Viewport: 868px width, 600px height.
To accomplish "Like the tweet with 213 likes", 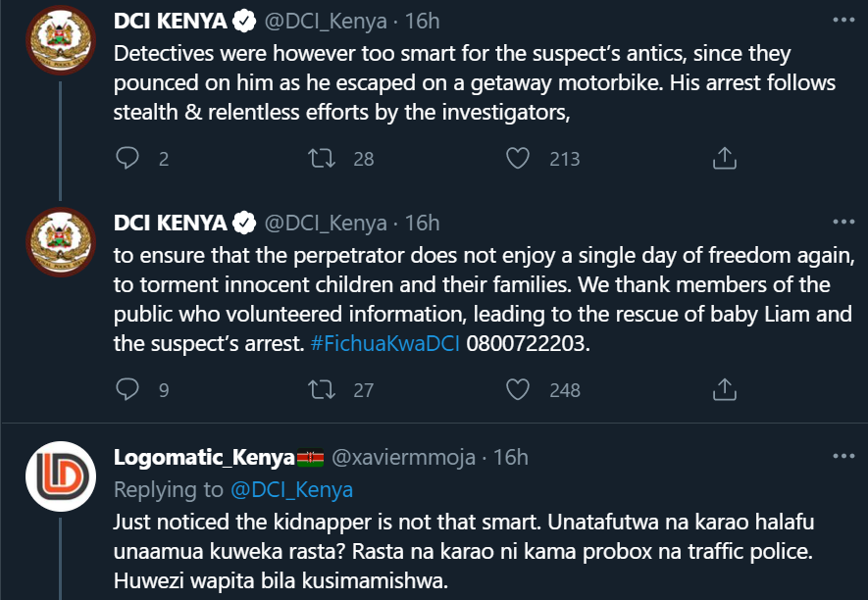I will 518,158.
